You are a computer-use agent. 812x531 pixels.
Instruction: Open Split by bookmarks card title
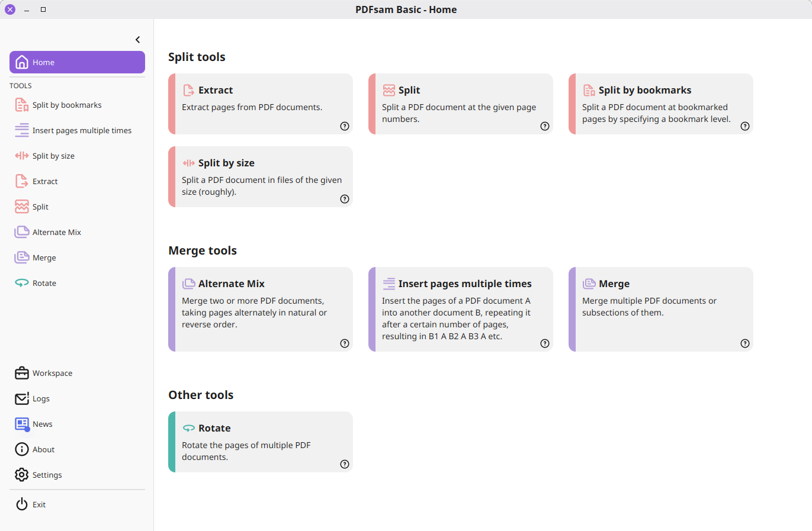pyautogui.click(x=645, y=90)
